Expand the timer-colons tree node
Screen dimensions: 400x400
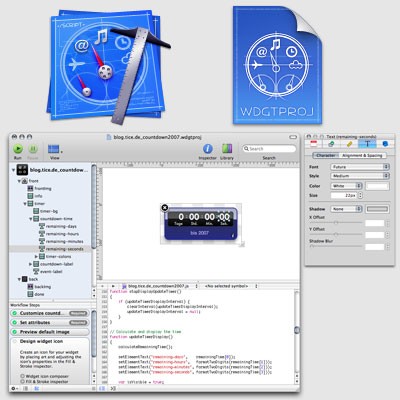pyautogui.click(x=36, y=257)
